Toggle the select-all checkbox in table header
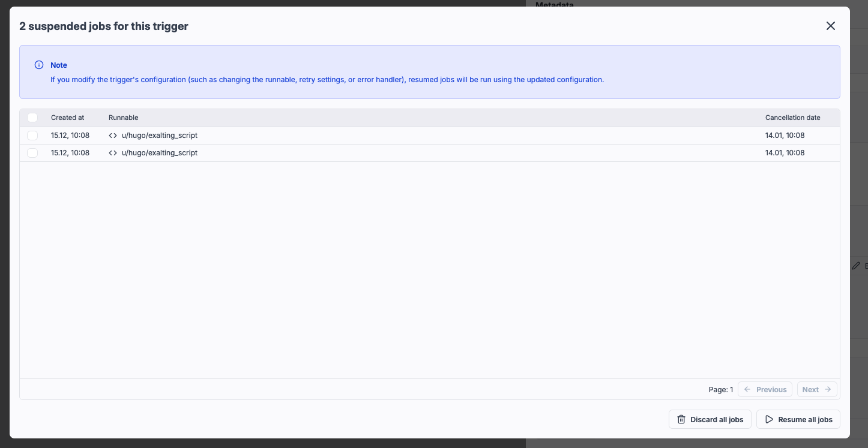Image resolution: width=868 pixels, height=448 pixels. 32,118
